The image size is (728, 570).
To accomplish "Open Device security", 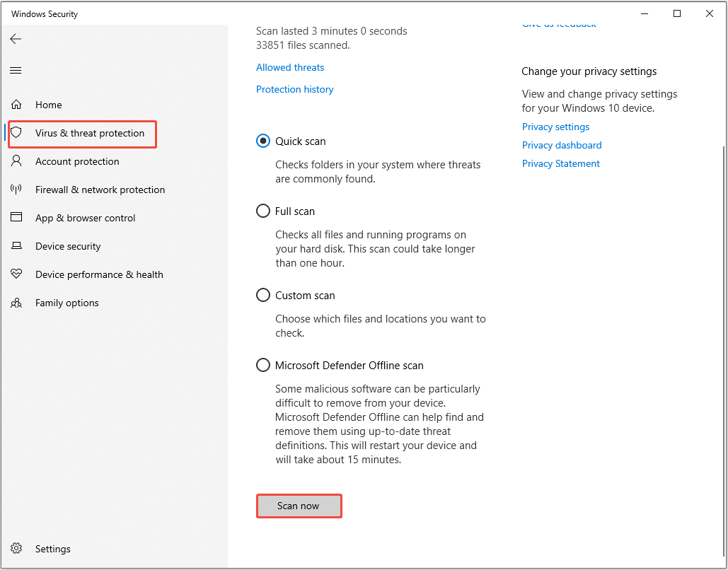I will point(69,246).
